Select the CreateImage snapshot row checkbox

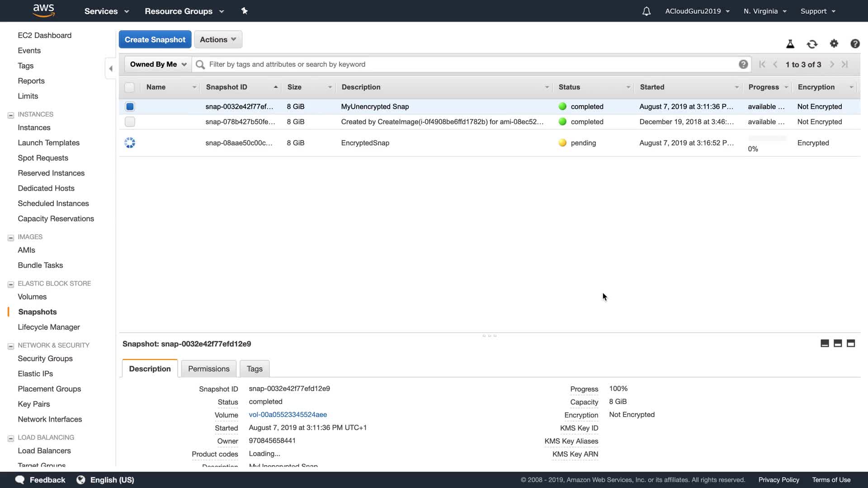tap(130, 122)
